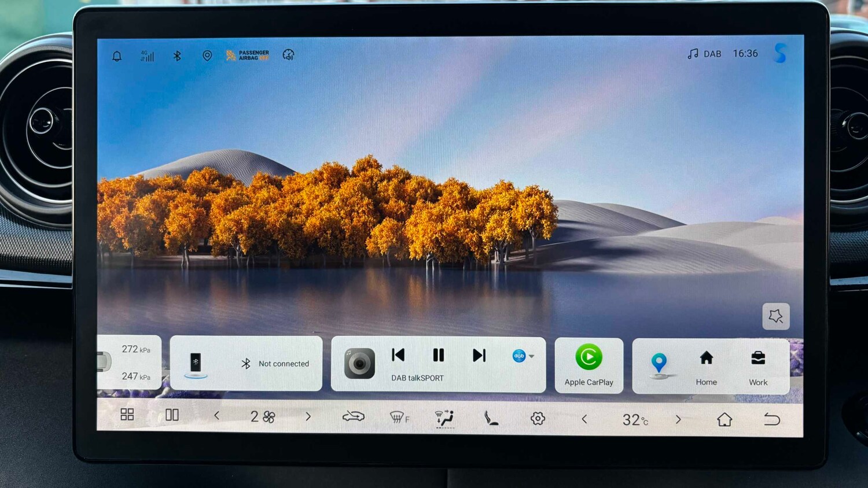
Task: Open vehicle controls car icon
Action: point(353,416)
